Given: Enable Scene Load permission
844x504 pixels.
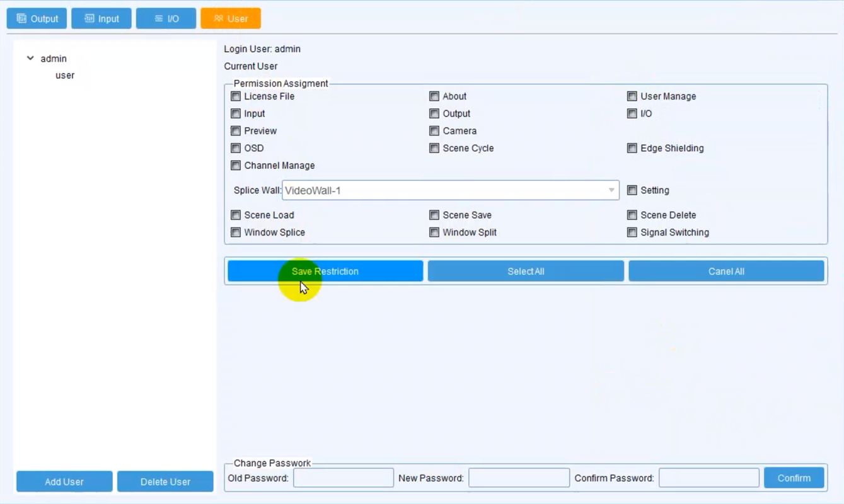Looking at the screenshot, I should pos(236,215).
